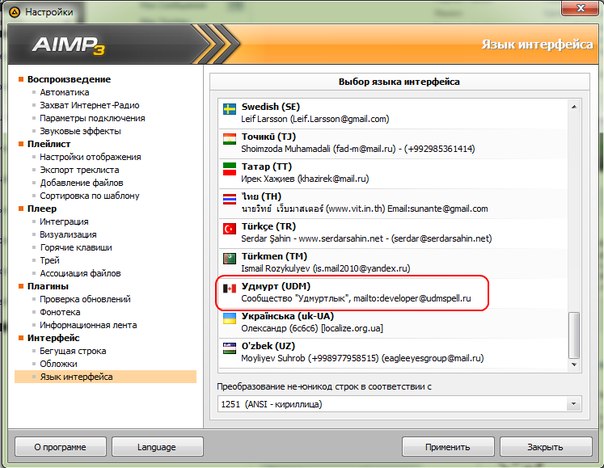Close the Настройки window
The image size is (604, 468).
581,8
